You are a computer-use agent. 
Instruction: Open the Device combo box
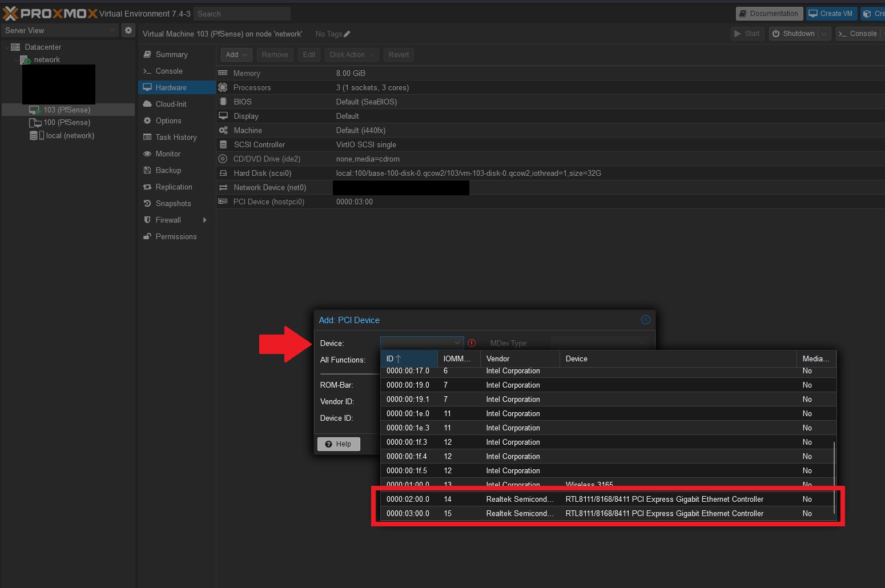(422, 343)
